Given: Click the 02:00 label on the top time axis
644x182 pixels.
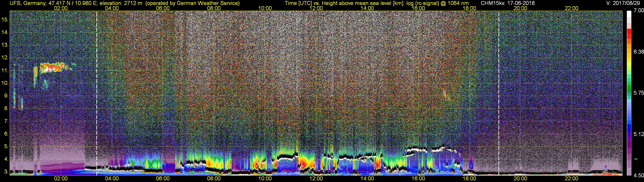Looking at the screenshot, I should tap(61, 8).
